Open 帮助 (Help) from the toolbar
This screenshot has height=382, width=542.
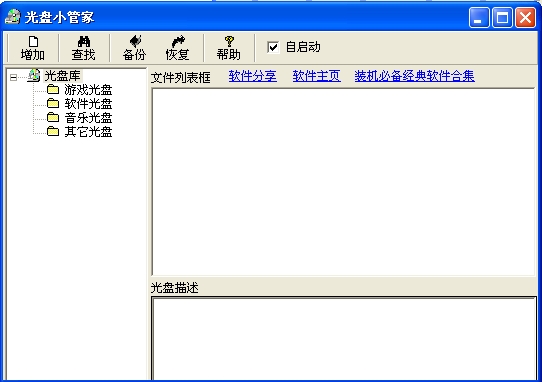point(229,48)
